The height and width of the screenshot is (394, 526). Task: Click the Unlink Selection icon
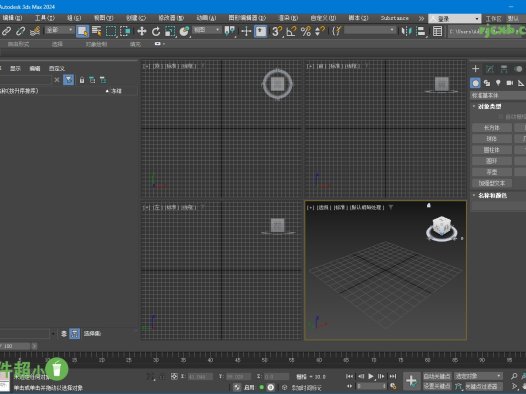pos(20,32)
